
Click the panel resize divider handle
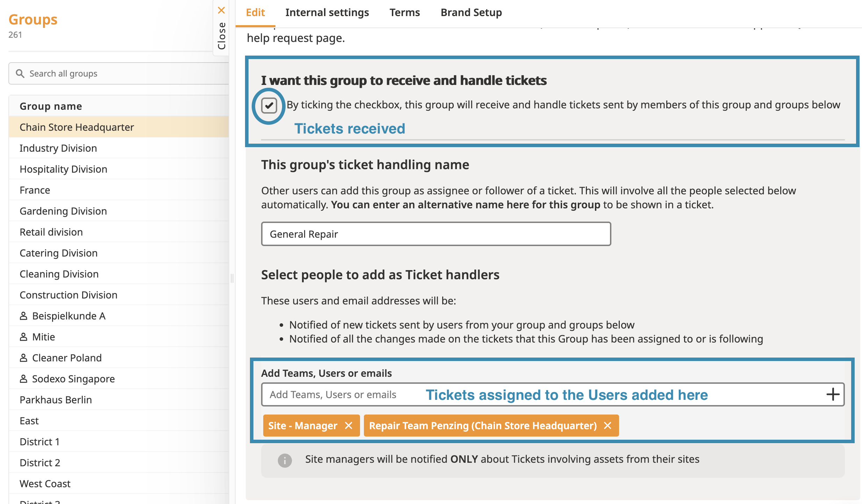232,278
